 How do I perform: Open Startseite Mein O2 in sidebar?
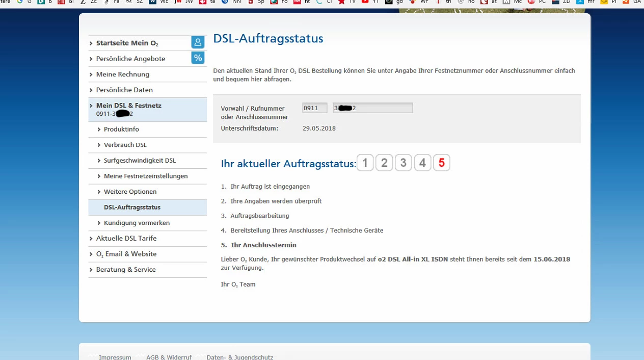pos(127,43)
